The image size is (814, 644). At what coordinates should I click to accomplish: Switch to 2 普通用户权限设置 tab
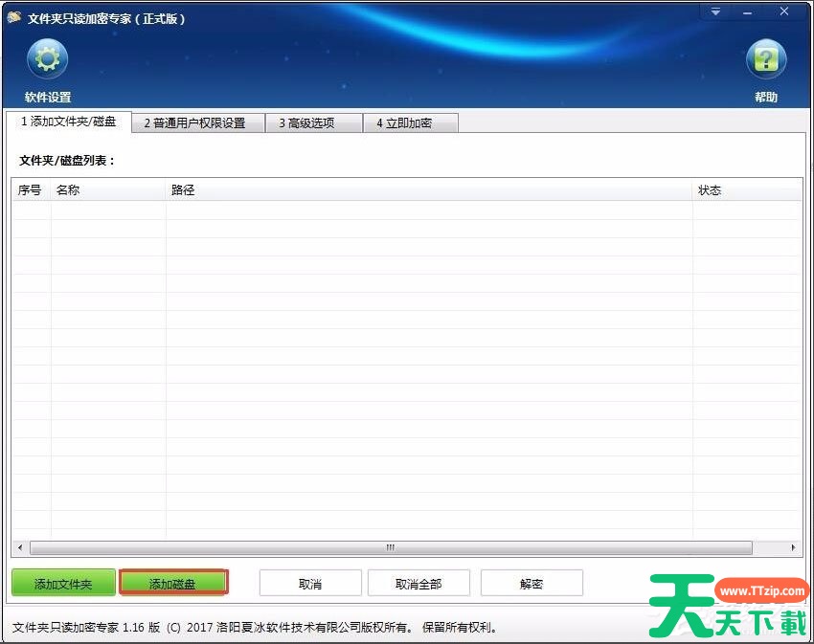pos(198,123)
